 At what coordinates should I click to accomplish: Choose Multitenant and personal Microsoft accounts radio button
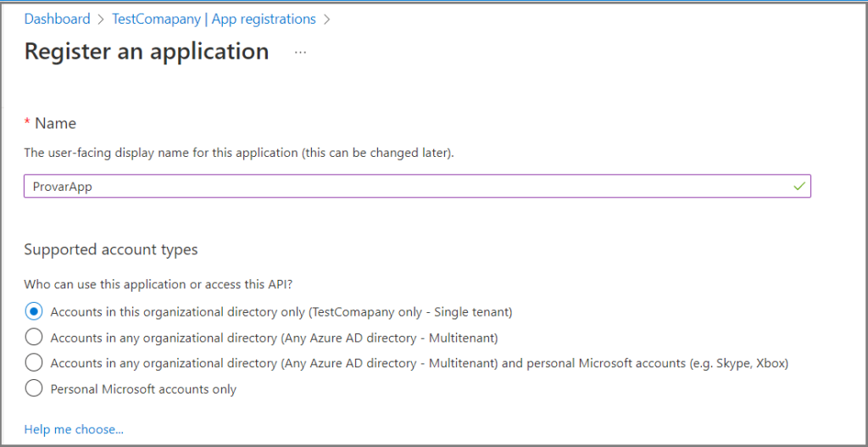coord(34,363)
